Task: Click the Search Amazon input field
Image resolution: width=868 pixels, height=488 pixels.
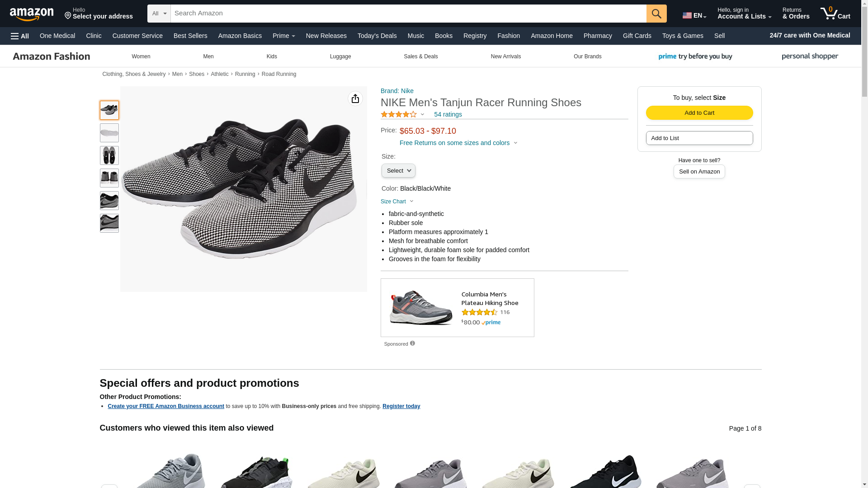Action: coord(408,14)
